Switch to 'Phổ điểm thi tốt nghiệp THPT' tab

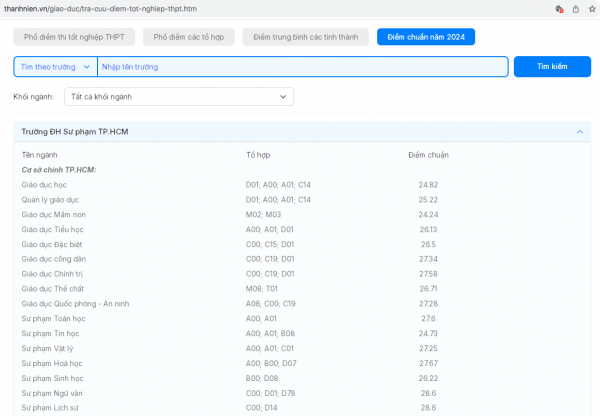74,37
